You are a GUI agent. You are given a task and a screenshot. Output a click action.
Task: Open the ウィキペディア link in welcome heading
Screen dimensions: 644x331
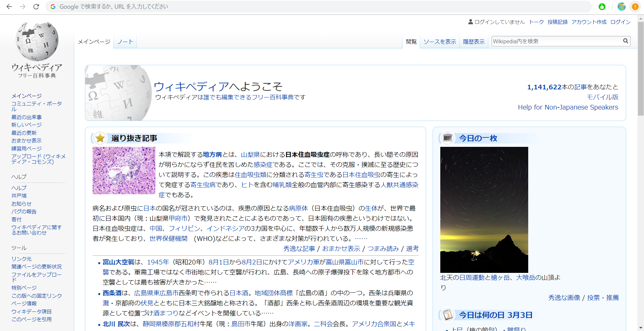(191, 87)
